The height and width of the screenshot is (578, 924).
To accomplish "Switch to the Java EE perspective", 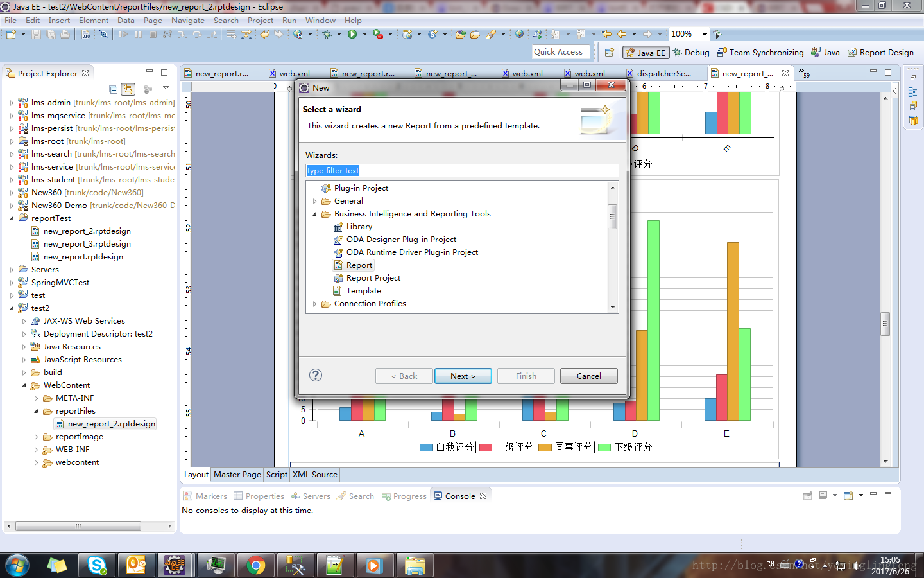I will click(646, 53).
